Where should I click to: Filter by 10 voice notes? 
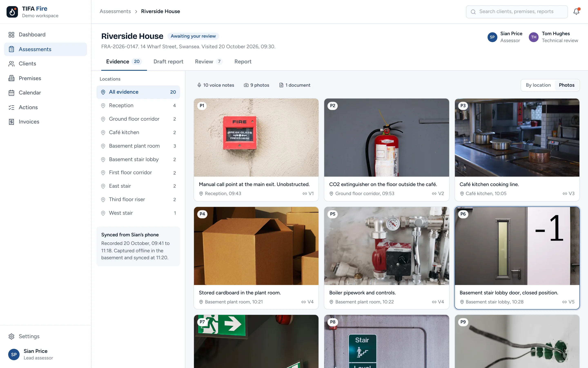coord(216,85)
